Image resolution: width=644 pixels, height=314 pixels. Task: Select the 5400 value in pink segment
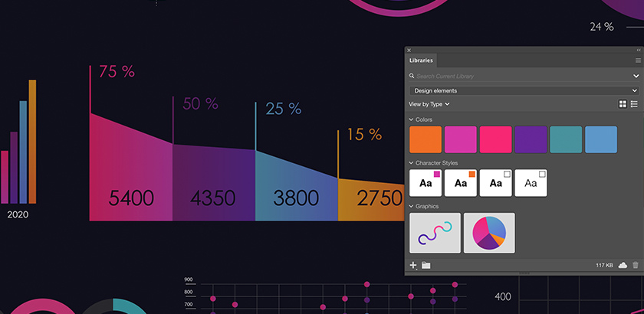pyautogui.click(x=131, y=198)
